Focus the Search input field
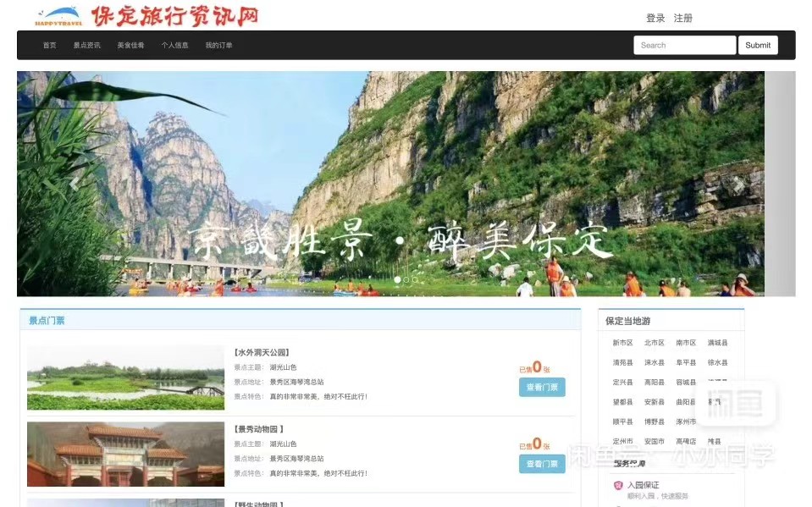812x507 pixels. click(685, 45)
